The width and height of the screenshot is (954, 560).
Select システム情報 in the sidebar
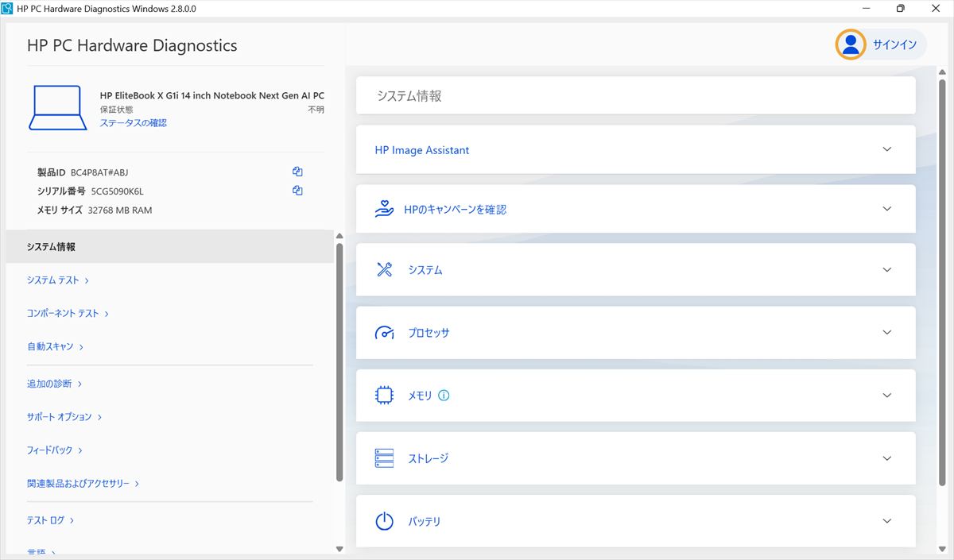(169, 246)
